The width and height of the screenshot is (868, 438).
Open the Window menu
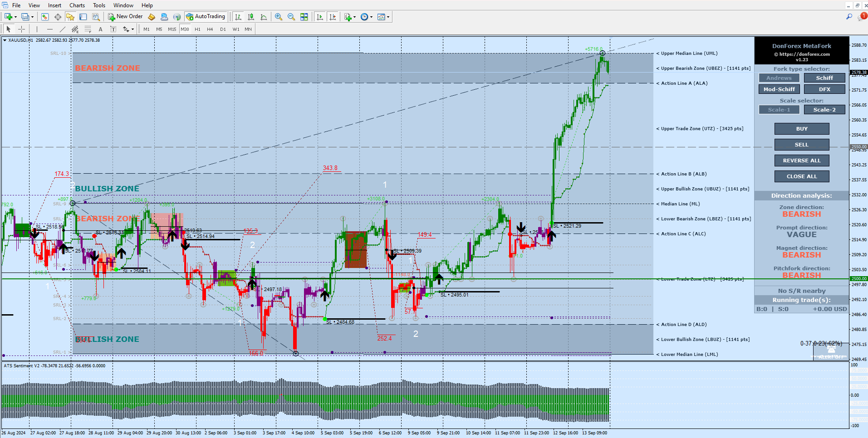pyautogui.click(x=123, y=5)
